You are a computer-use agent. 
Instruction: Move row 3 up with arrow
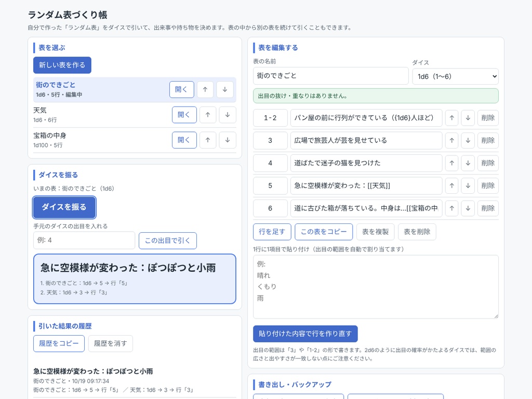pos(452,140)
